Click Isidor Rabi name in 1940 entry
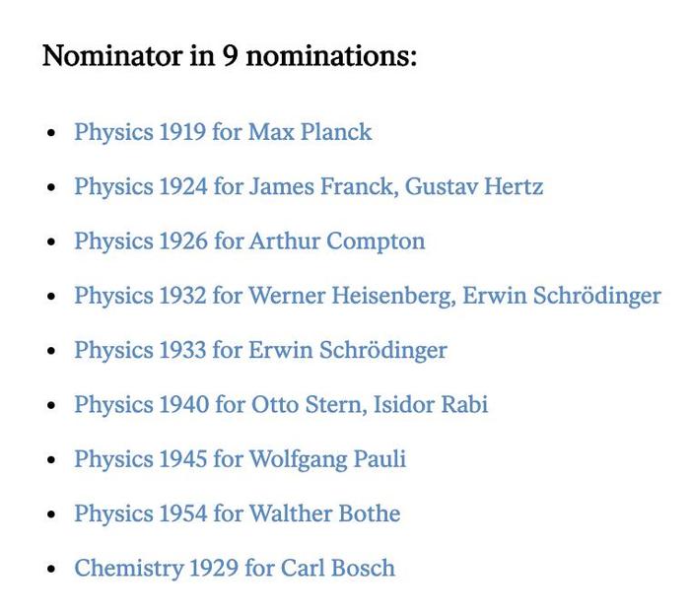Image resolution: width=690 pixels, height=616 pixels. click(431, 405)
